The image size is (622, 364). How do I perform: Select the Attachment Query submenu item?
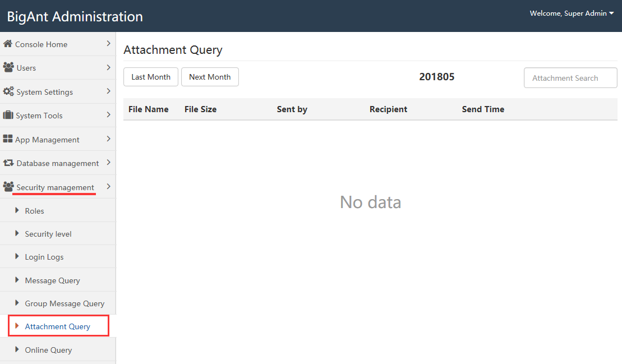(58, 326)
